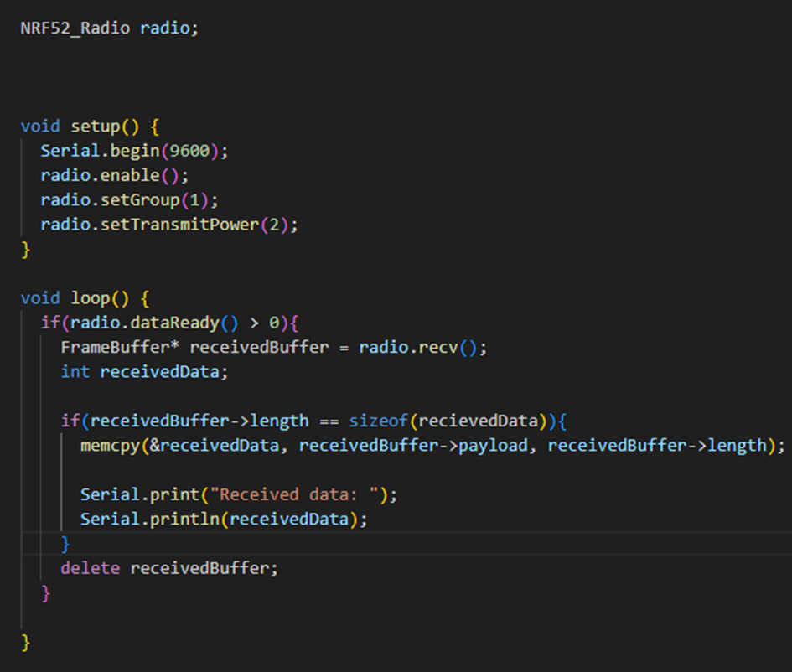The image size is (792, 672).
Task: Click the 'int receivedData;' declaration
Action: [144, 372]
